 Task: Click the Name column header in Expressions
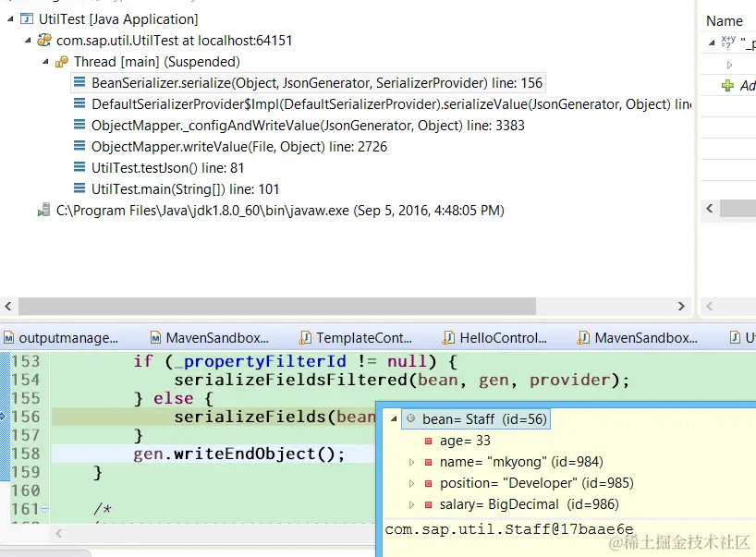point(725,21)
